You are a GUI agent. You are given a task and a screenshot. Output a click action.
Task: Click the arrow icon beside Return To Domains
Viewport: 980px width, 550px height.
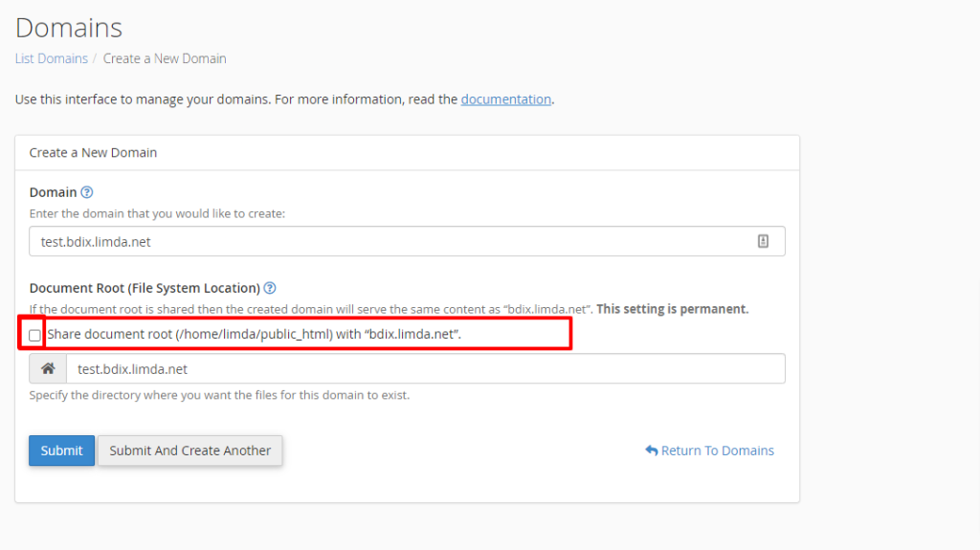tap(651, 451)
